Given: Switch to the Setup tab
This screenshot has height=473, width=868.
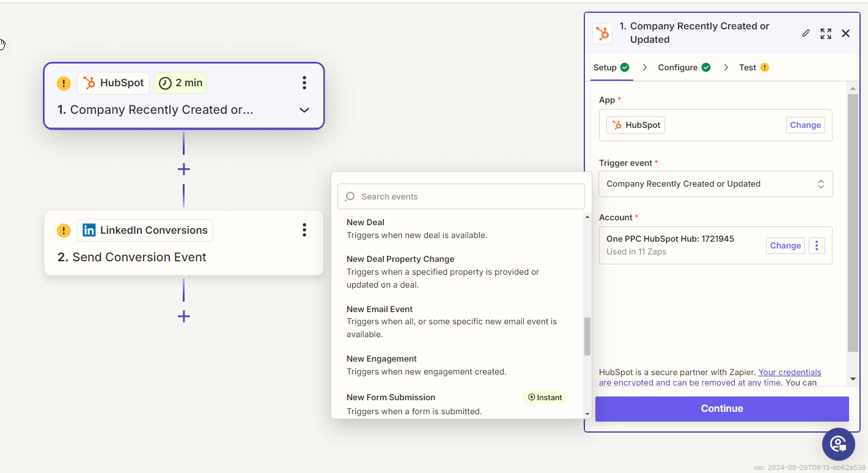Looking at the screenshot, I should [x=611, y=67].
